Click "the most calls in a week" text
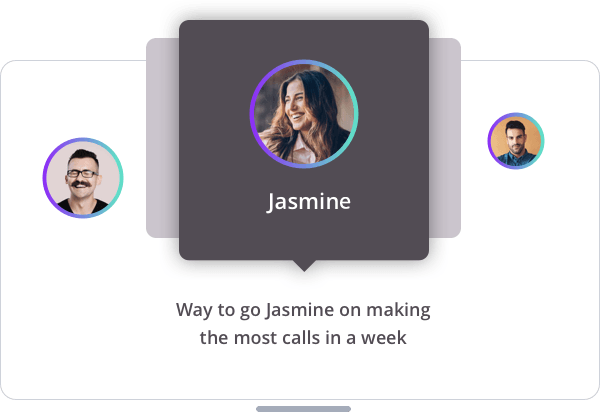 (x=303, y=338)
